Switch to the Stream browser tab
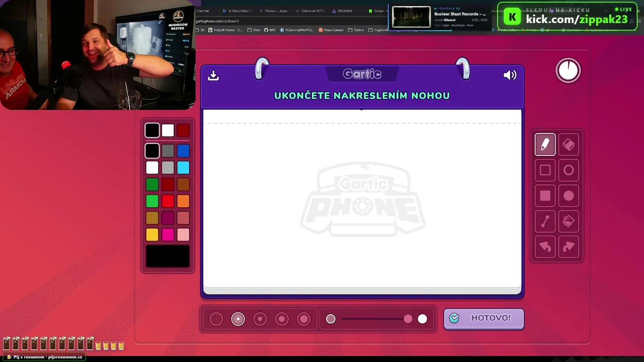 point(378,11)
